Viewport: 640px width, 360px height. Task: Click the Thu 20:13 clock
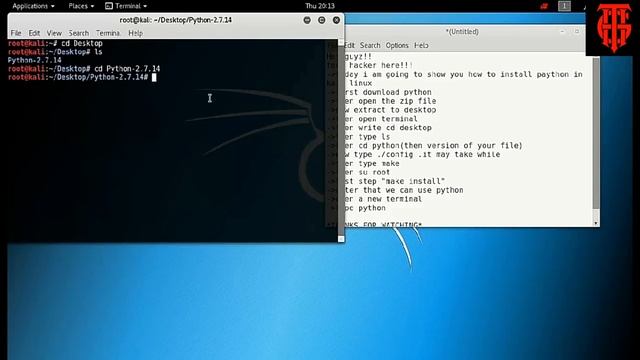[x=320, y=6]
